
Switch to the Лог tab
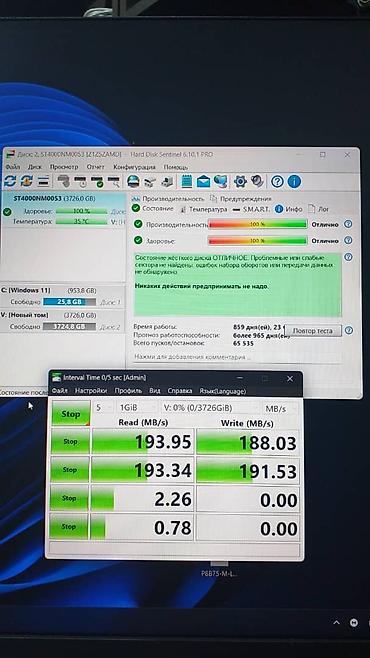(318, 209)
